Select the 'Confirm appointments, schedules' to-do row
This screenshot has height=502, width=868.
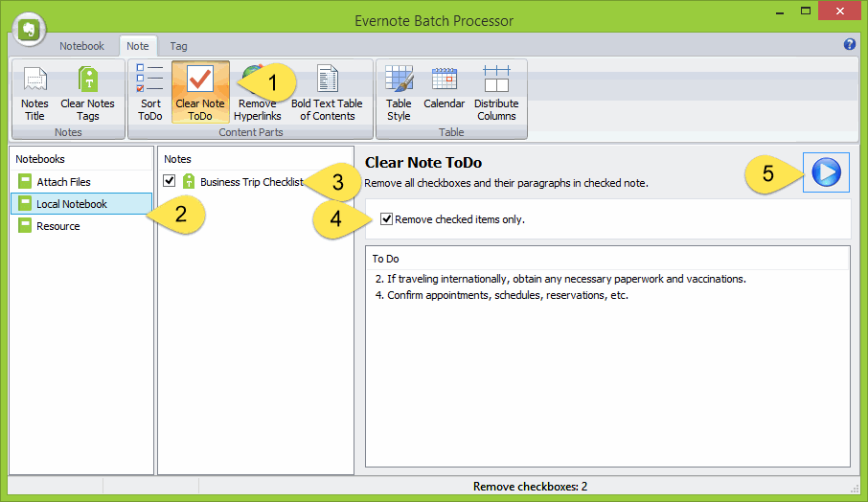(607, 295)
